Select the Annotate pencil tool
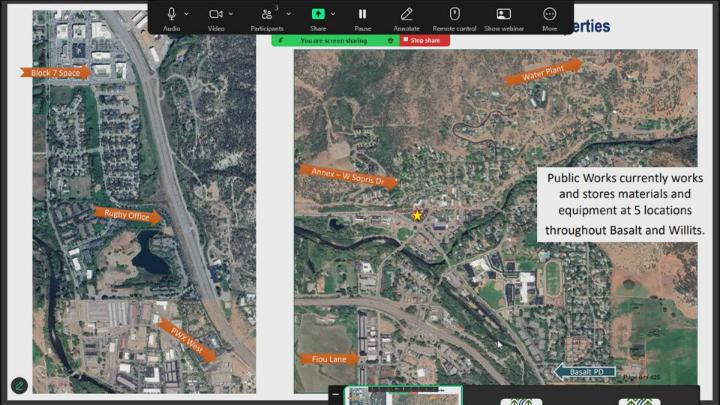This screenshot has width=720, height=405. click(406, 14)
